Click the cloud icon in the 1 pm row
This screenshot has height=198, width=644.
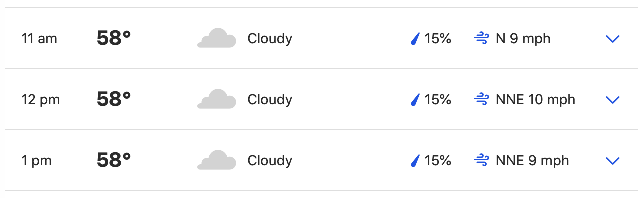[x=217, y=160]
